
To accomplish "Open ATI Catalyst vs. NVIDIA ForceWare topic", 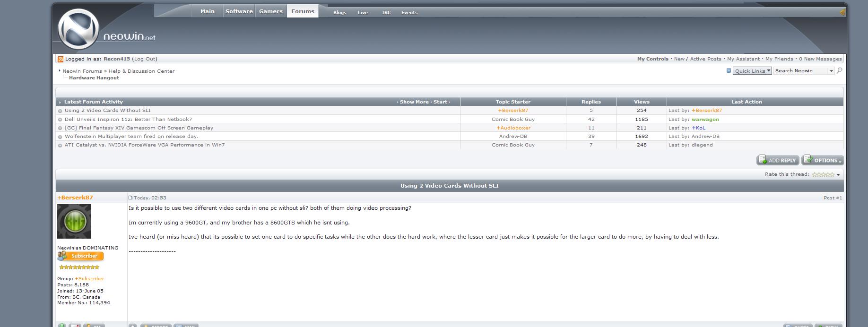I will pos(145,145).
